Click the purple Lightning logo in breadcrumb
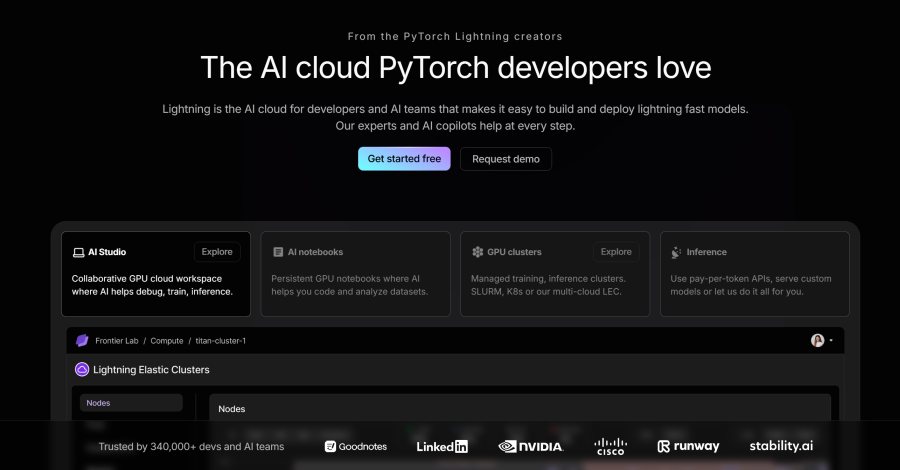The width and height of the screenshot is (900, 470). tap(82, 340)
